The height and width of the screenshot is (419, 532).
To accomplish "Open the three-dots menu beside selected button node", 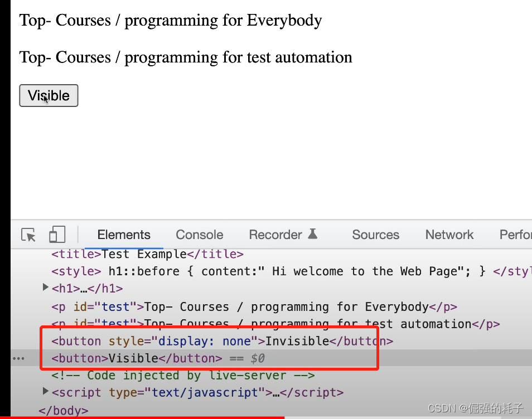I will point(18,358).
